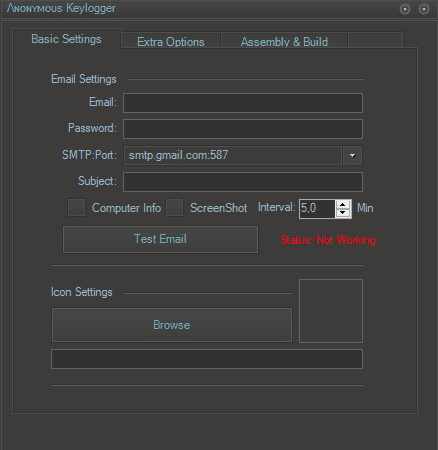
Task: Click the "Icon Settings" section heading
Action: (x=82, y=292)
